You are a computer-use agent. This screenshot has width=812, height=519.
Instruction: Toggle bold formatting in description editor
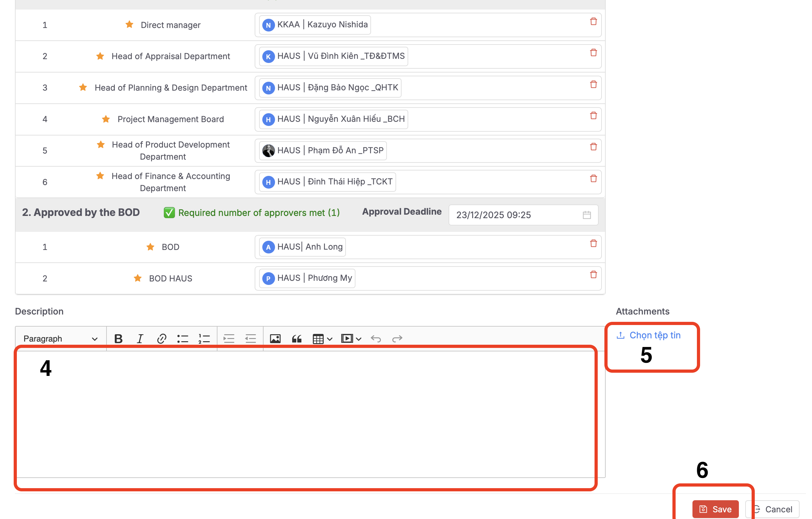[118, 339]
